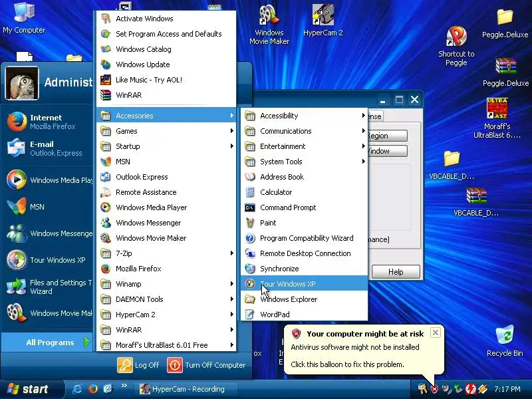
Task: Click the My Computer desktop icon
Action: click(24, 18)
